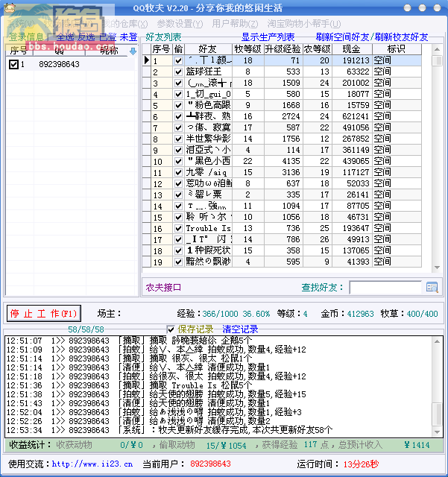Click friend list scrollbar up arrow
Image resolution: width=448 pixels, height=477 pixels.
437,49
